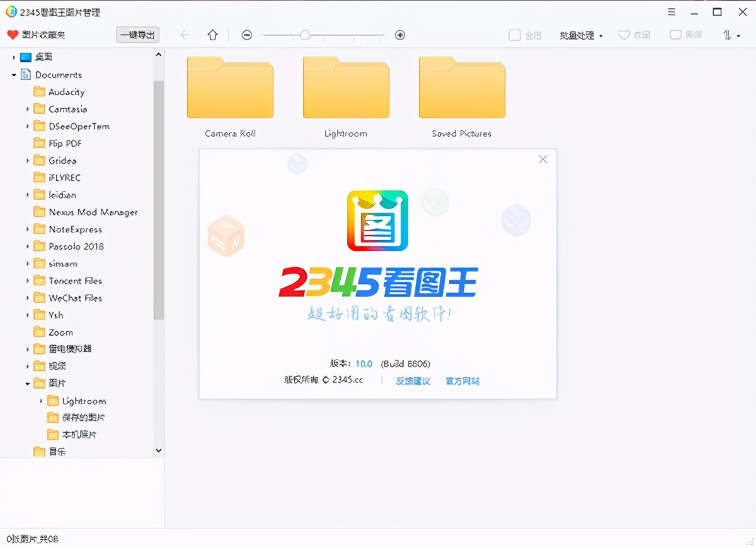Enable the 全选 select-all checkbox
This screenshot has width=756, height=548.
coord(514,35)
